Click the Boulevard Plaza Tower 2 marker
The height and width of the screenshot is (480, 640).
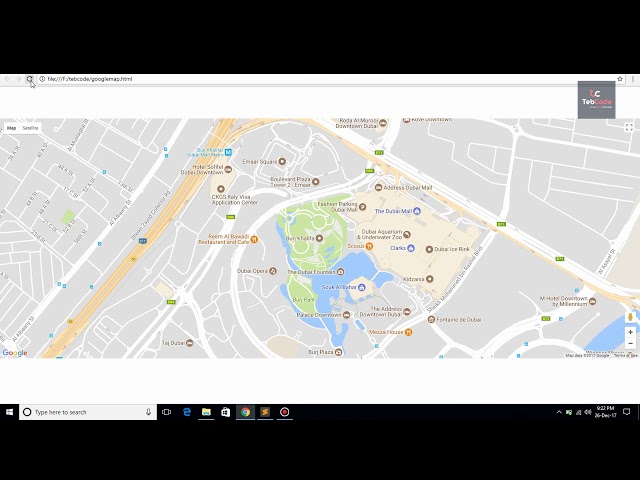(x=316, y=182)
